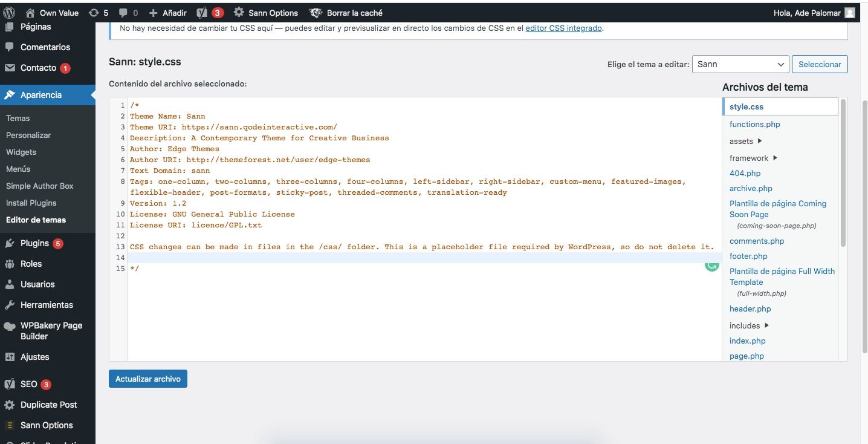Viewport: 868px width, 444px height.
Task: Click Borrar la caché in admin bar
Action: [x=346, y=13]
